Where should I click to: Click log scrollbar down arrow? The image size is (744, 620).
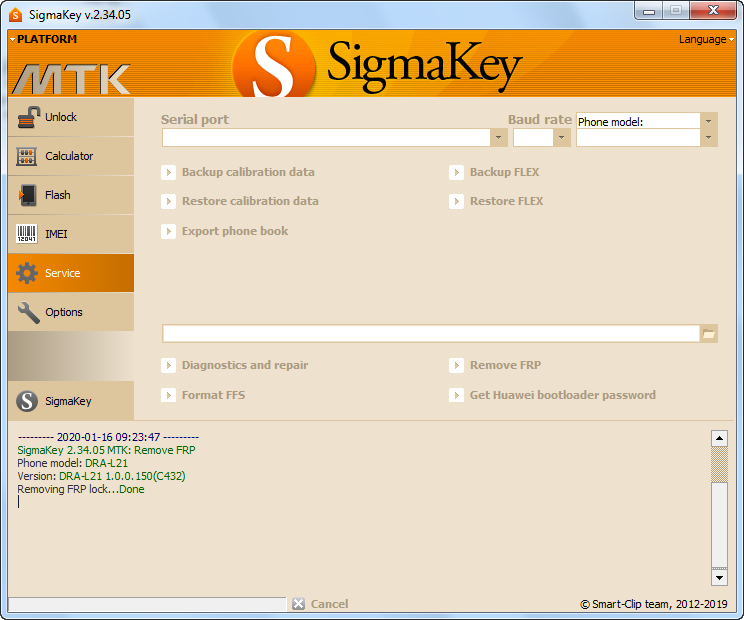pos(719,577)
